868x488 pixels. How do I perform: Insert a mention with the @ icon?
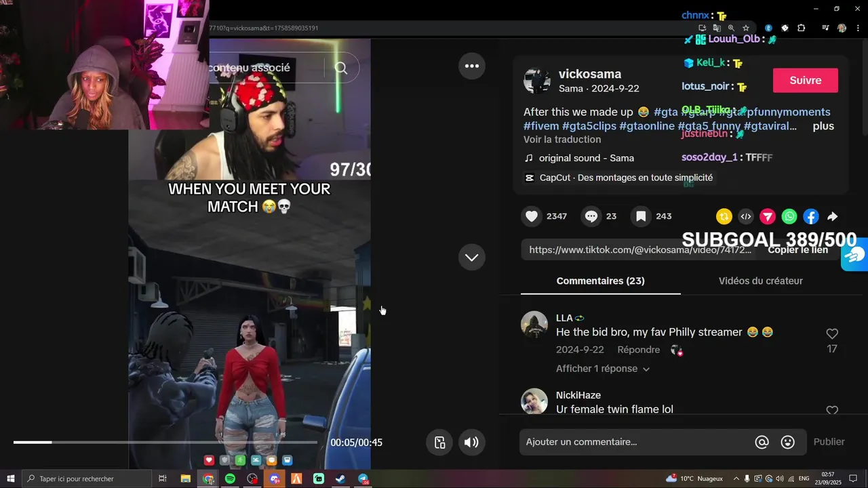click(762, 442)
